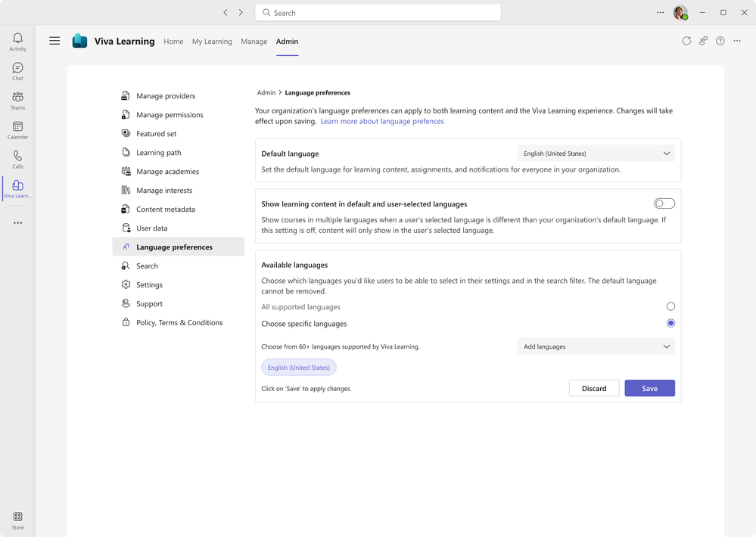Click the Discard button
The image size is (756, 537).
pos(594,388)
